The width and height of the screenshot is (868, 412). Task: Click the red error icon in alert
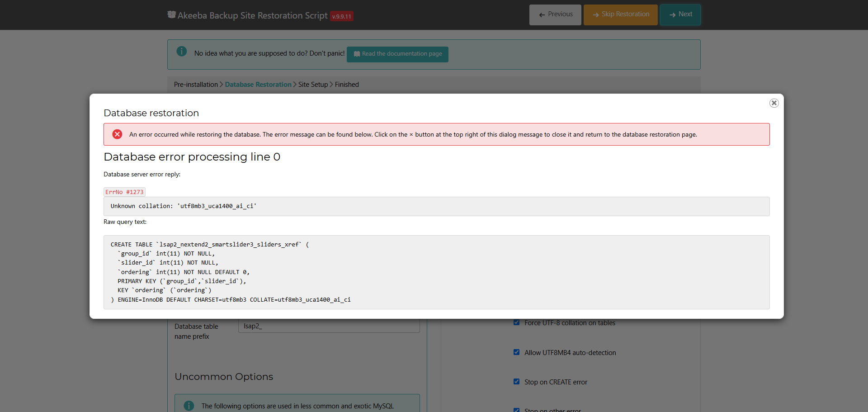(117, 134)
